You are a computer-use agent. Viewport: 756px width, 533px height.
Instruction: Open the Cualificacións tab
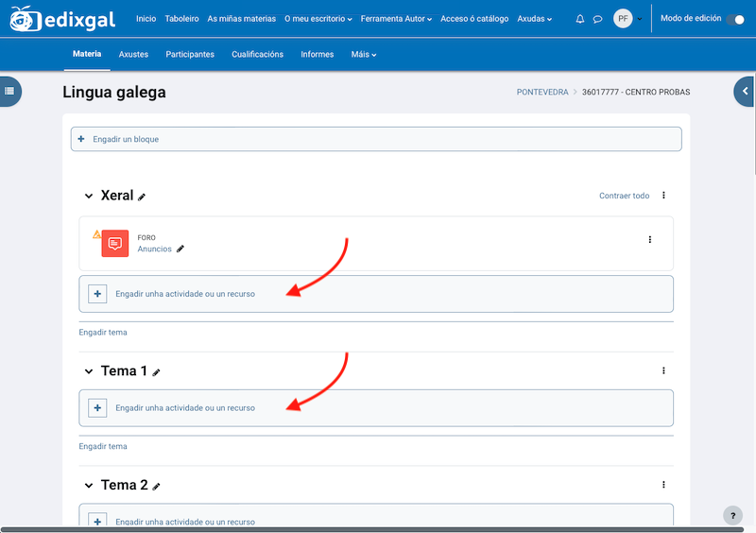point(257,54)
